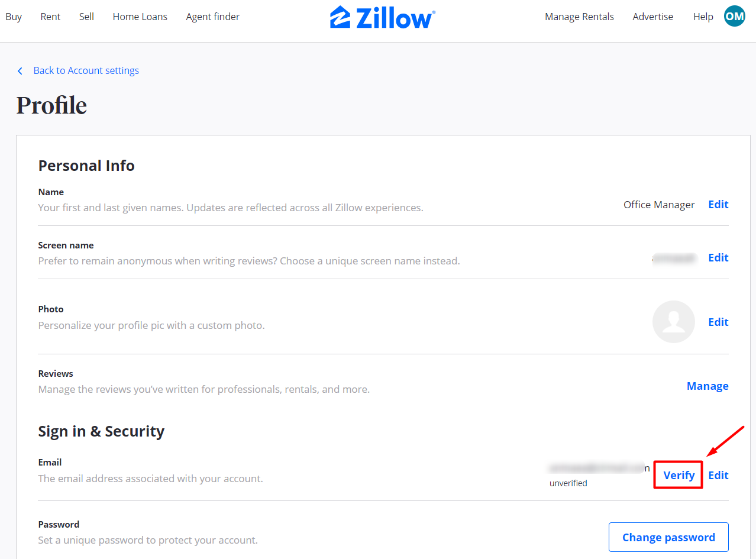The height and width of the screenshot is (559, 756).
Task: Click the back chevron next to Account settings
Action: pos(20,70)
